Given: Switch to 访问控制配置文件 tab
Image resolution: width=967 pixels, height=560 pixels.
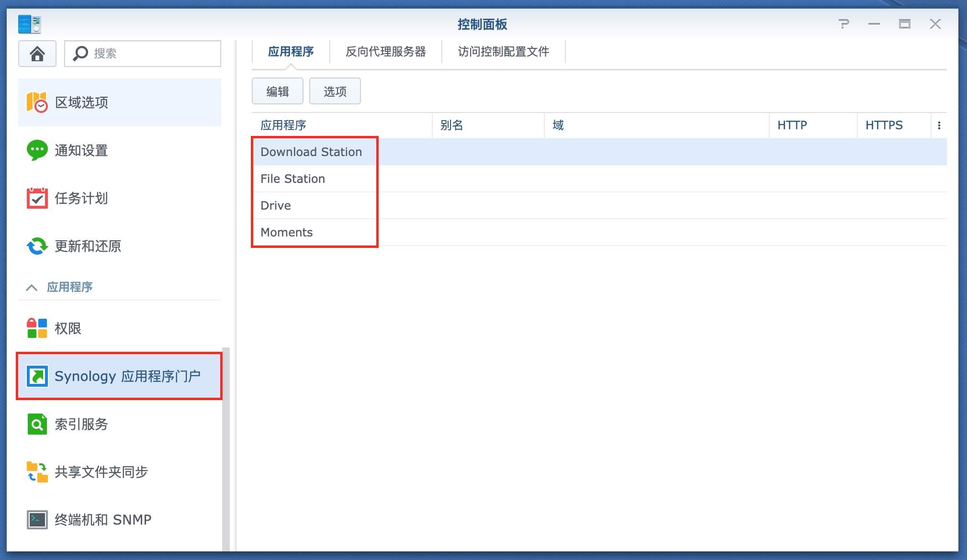Looking at the screenshot, I should point(503,52).
